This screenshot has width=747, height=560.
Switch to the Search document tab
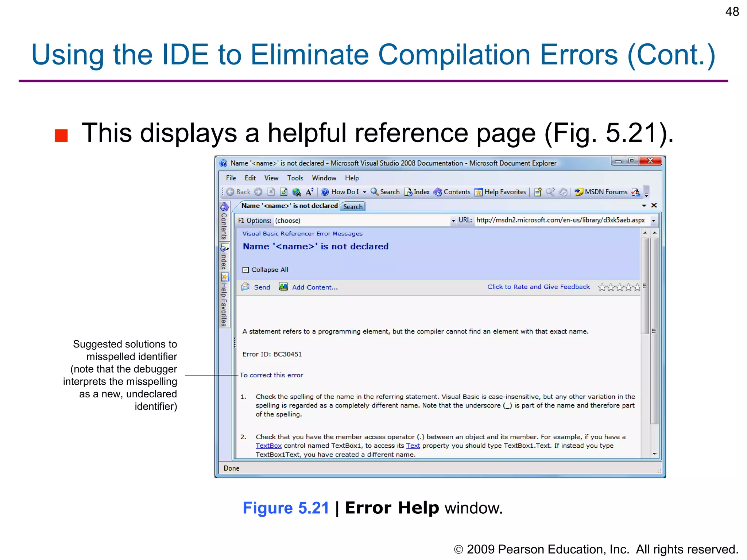pos(353,207)
